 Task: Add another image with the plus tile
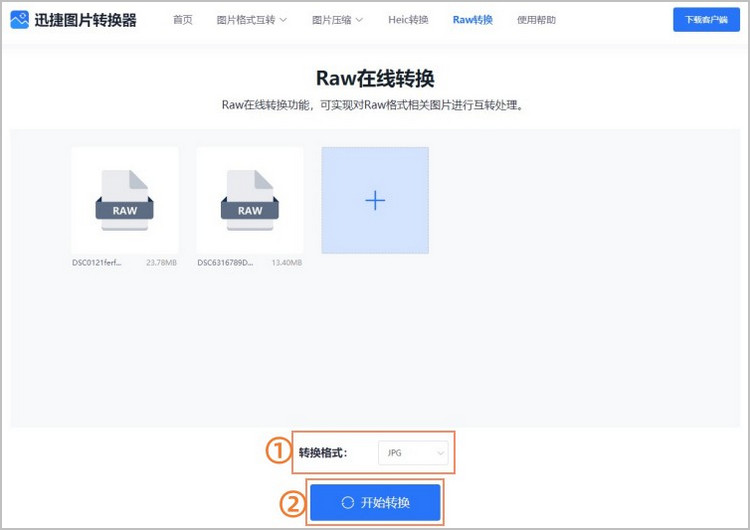pos(375,200)
